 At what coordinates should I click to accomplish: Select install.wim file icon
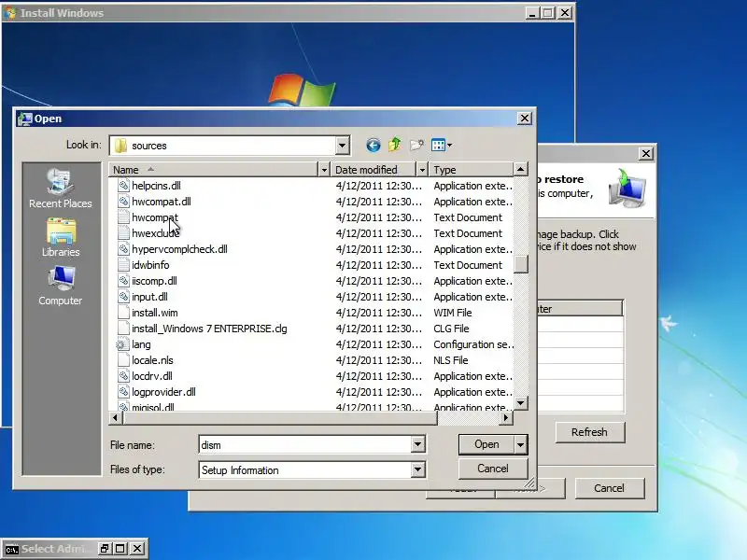[x=123, y=313]
